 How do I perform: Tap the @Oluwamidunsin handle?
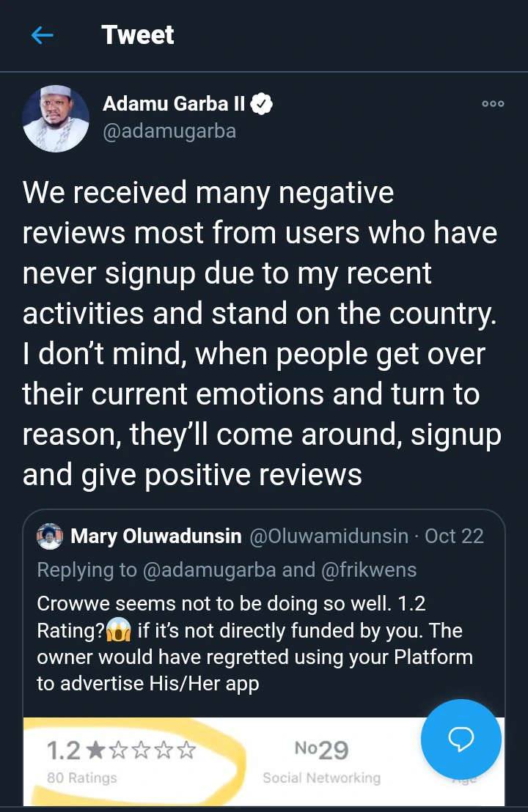pos(329,536)
